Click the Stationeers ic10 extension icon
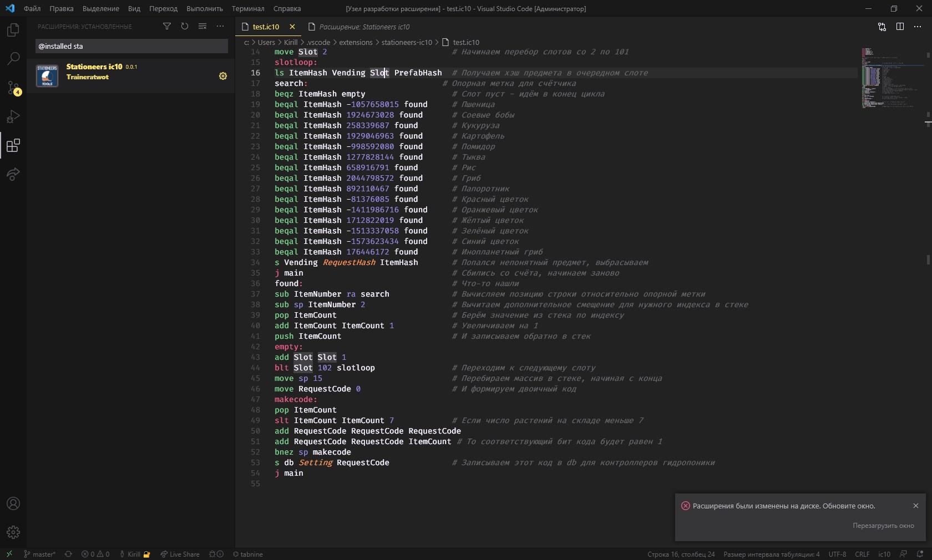This screenshot has height=560, width=932. tap(47, 76)
